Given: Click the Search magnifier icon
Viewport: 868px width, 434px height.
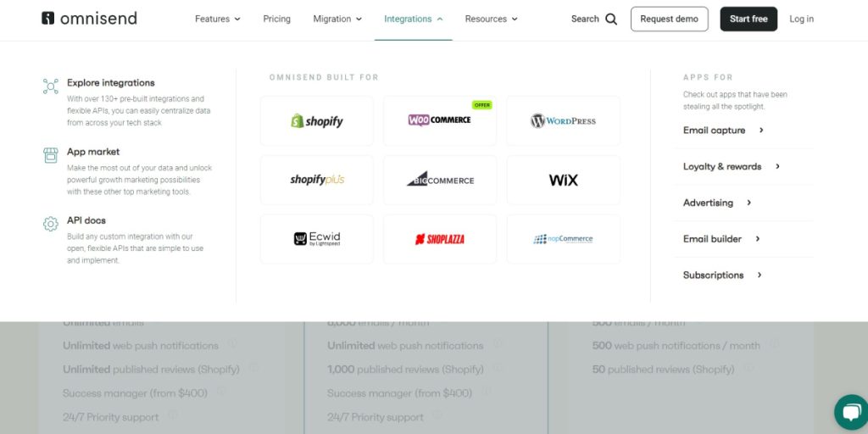Looking at the screenshot, I should coord(611,19).
